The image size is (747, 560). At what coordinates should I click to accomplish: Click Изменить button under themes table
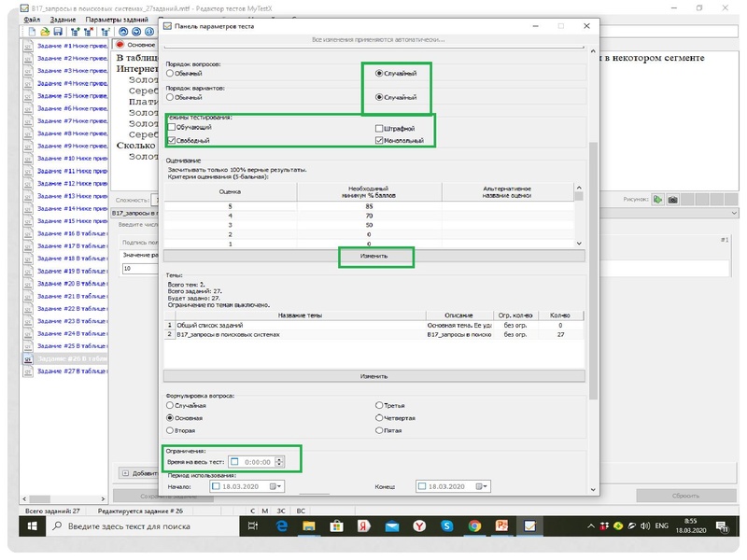click(x=374, y=375)
